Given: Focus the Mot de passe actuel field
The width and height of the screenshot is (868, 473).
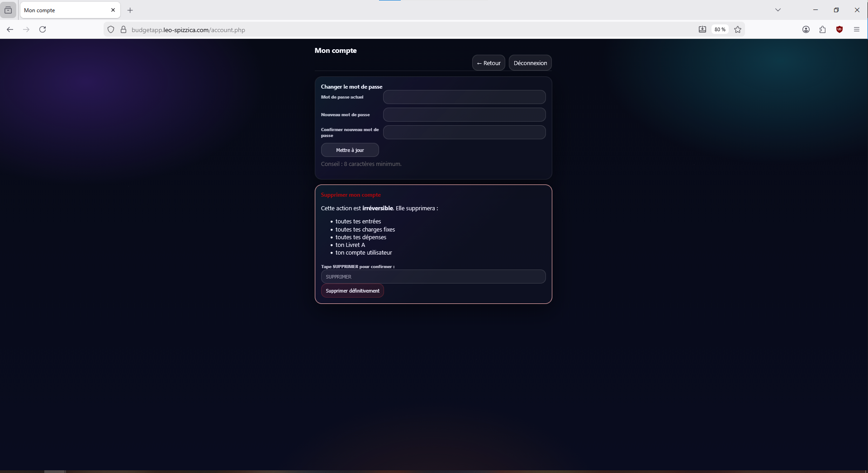Looking at the screenshot, I should [x=464, y=97].
